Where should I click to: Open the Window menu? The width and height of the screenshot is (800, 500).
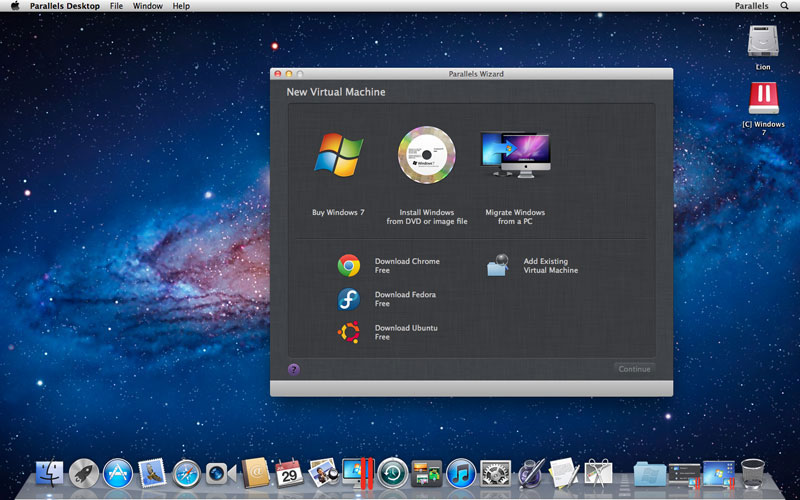[147, 6]
